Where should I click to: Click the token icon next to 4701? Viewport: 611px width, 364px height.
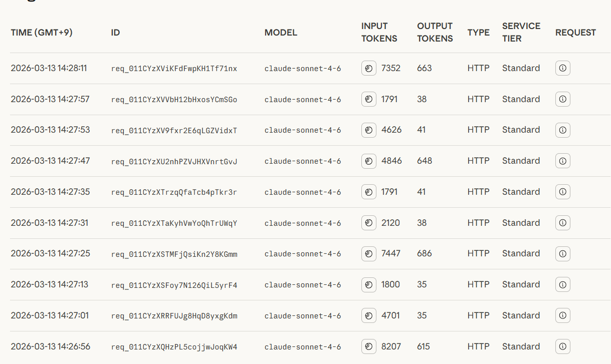369,315
